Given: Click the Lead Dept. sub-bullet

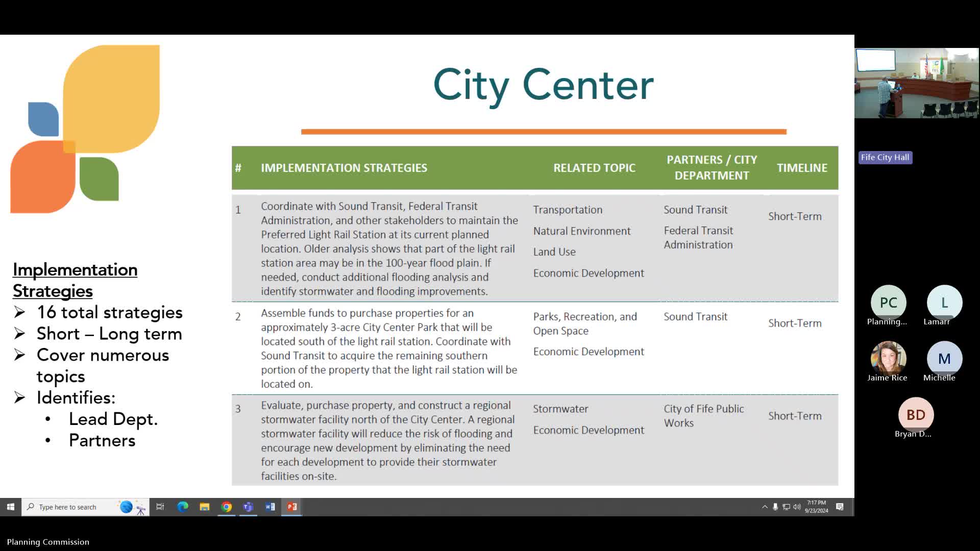Looking at the screenshot, I should [x=113, y=419].
